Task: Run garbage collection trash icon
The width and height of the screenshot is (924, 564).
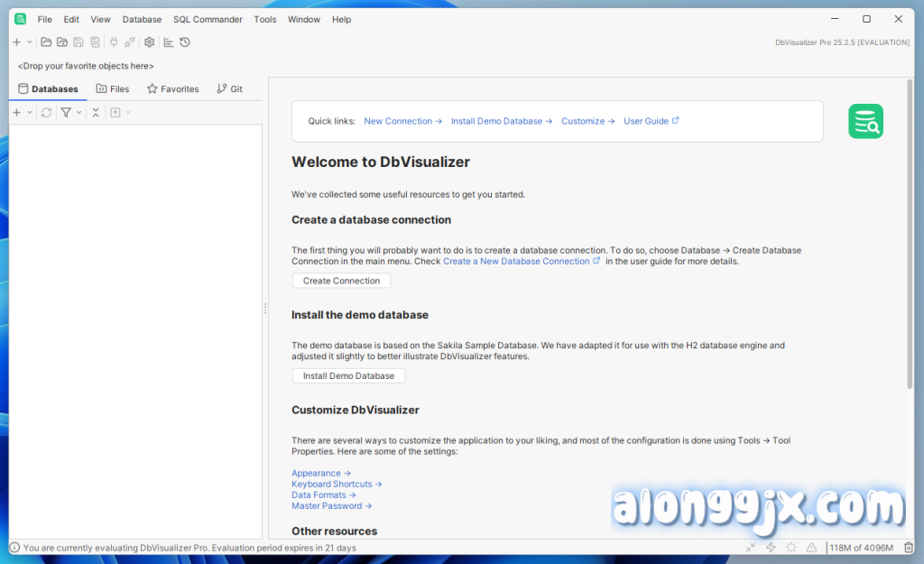Action: click(909, 548)
